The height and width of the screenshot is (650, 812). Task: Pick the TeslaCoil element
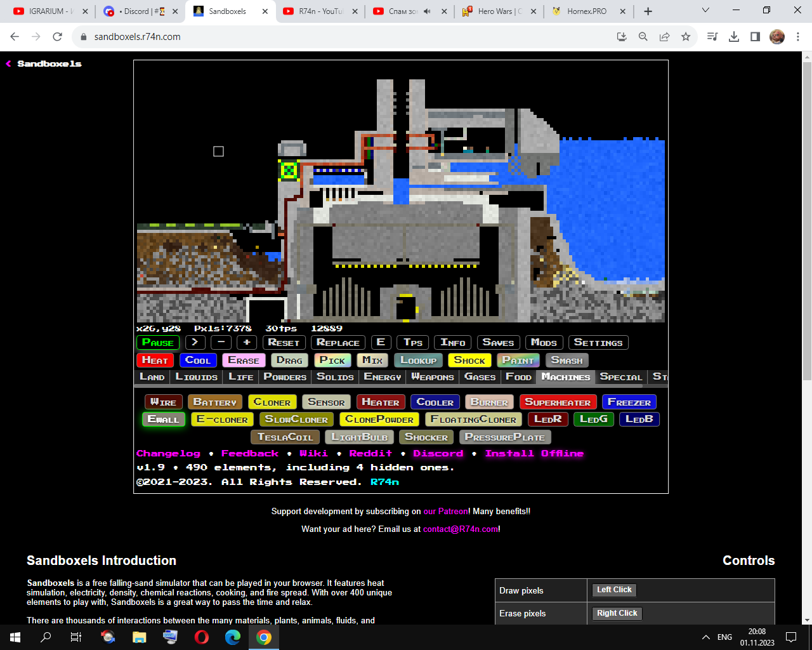(285, 437)
